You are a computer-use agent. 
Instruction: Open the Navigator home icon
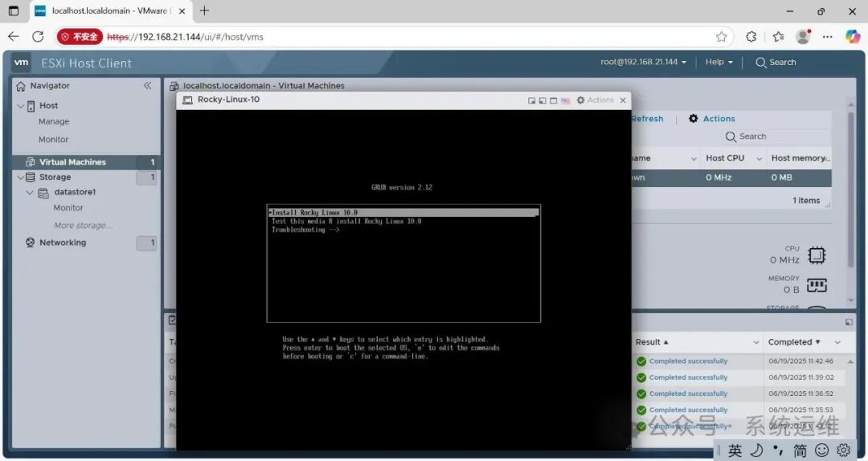coord(21,86)
